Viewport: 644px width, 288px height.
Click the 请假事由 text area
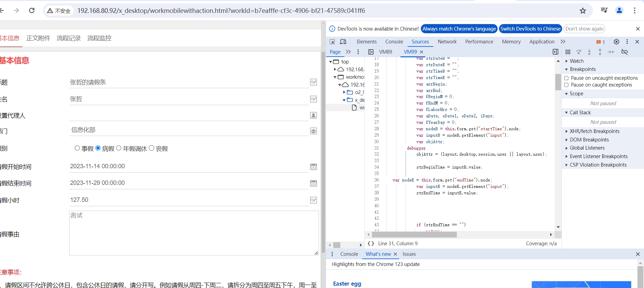194,233
